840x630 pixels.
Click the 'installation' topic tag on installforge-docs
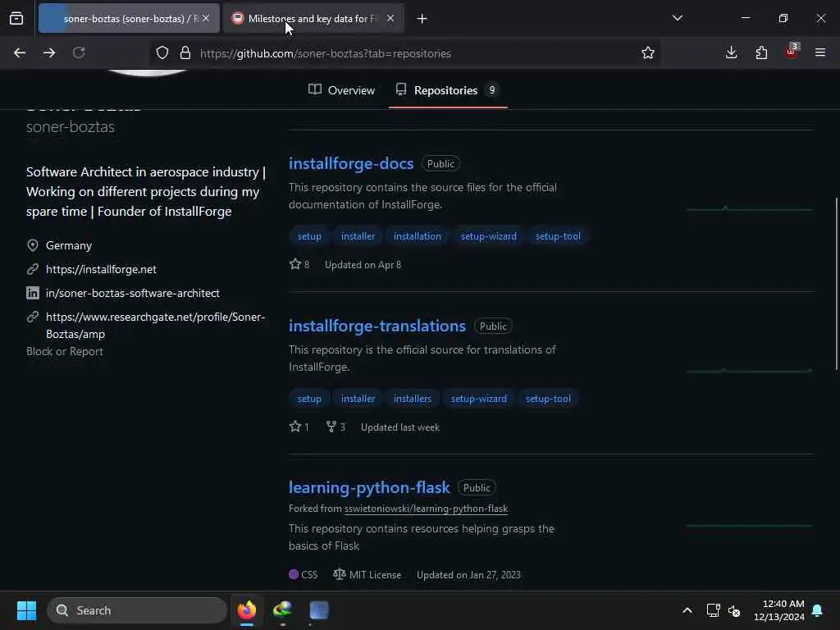point(418,236)
